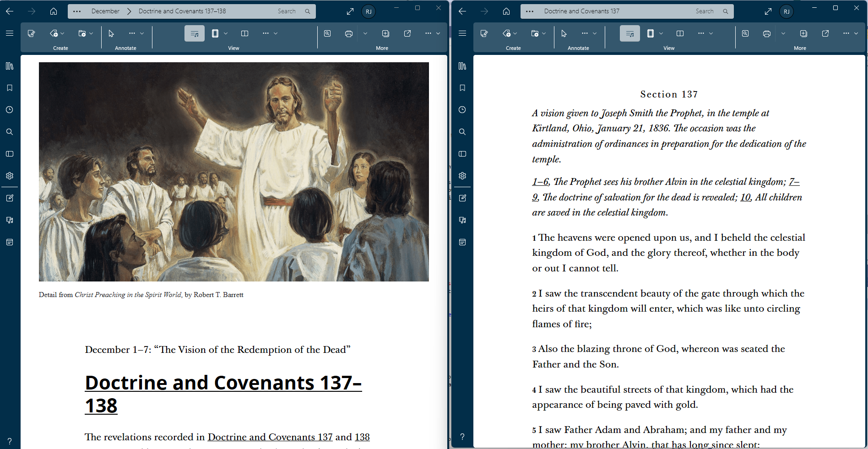Open page layout dropdown in right window
The height and width of the screenshot is (449, 868).
(x=655, y=33)
